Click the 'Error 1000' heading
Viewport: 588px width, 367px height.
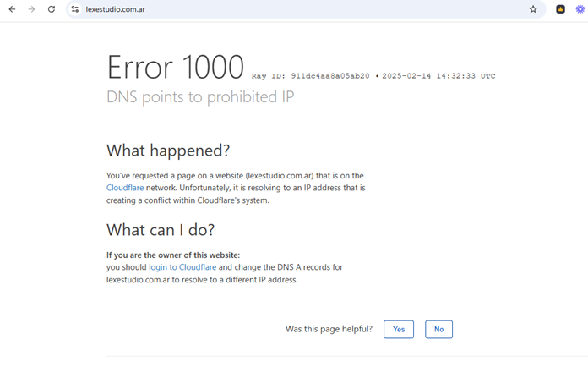point(175,67)
